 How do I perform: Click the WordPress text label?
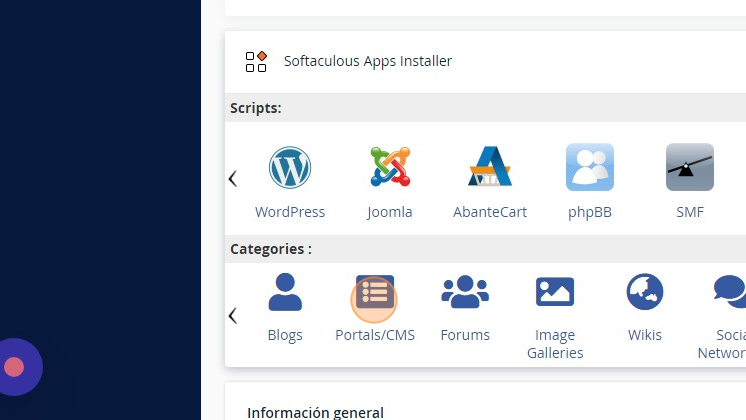click(290, 212)
